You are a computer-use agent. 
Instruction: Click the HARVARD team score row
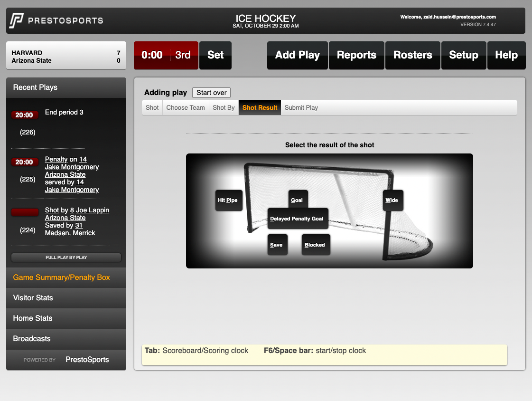[66, 53]
